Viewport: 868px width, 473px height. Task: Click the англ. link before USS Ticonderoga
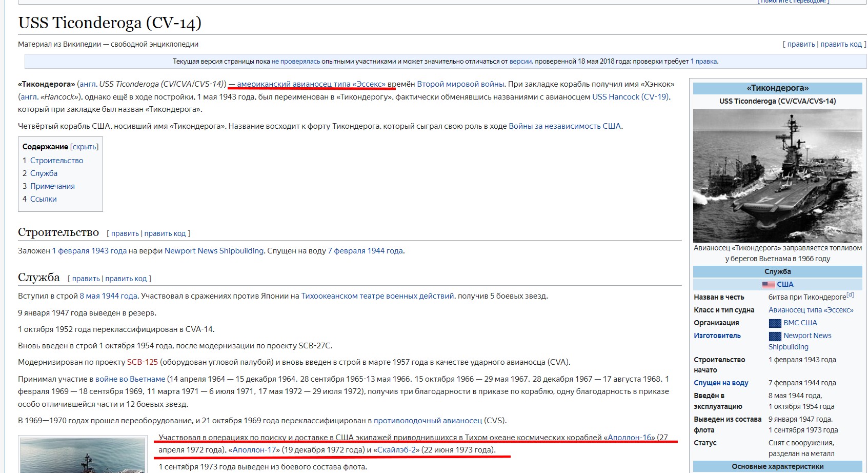[x=88, y=84]
